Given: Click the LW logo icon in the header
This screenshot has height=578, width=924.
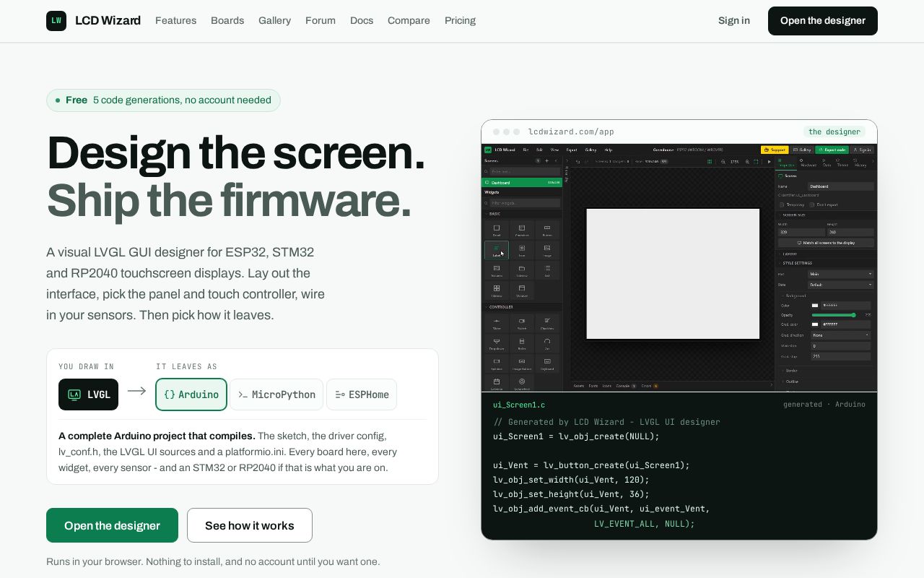Looking at the screenshot, I should point(56,21).
